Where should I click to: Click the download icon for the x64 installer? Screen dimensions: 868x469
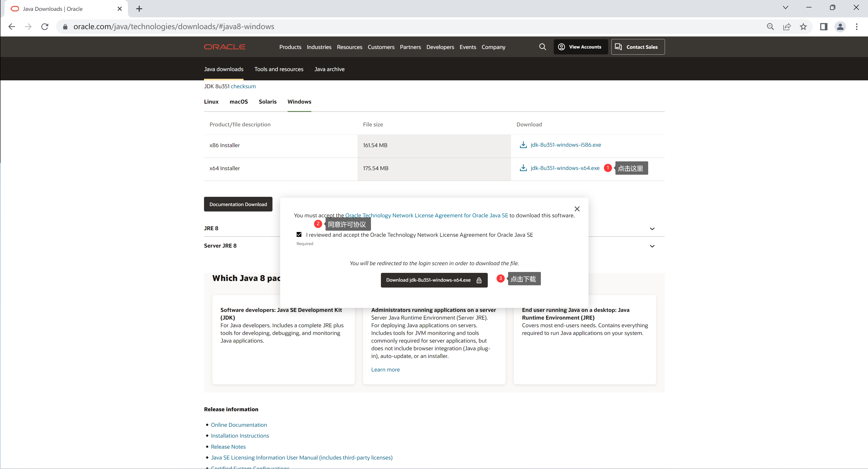pyautogui.click(x=523, y=168)
